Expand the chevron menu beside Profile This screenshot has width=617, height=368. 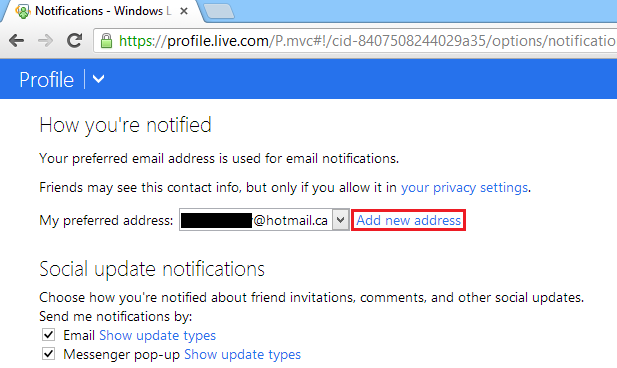coord(98,79)
